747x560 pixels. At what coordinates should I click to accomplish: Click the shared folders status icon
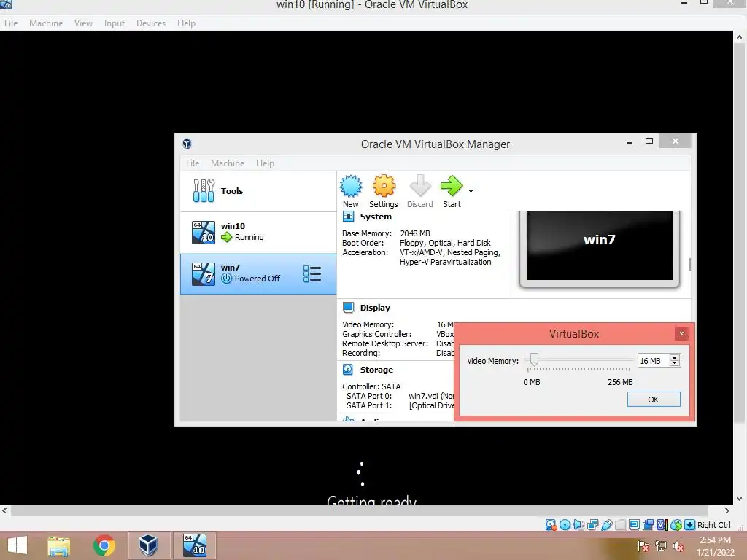[x=620, y=525]
